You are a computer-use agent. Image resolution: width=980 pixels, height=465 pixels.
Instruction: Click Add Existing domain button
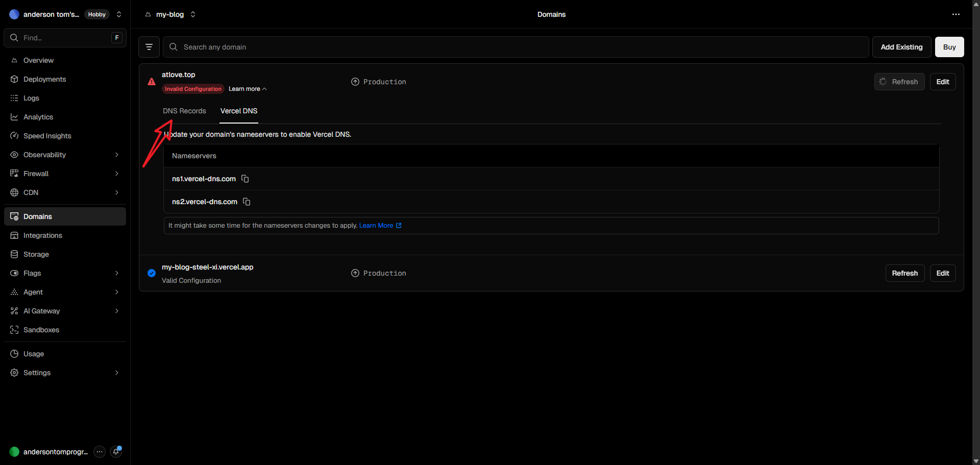(x=902, y=47)
